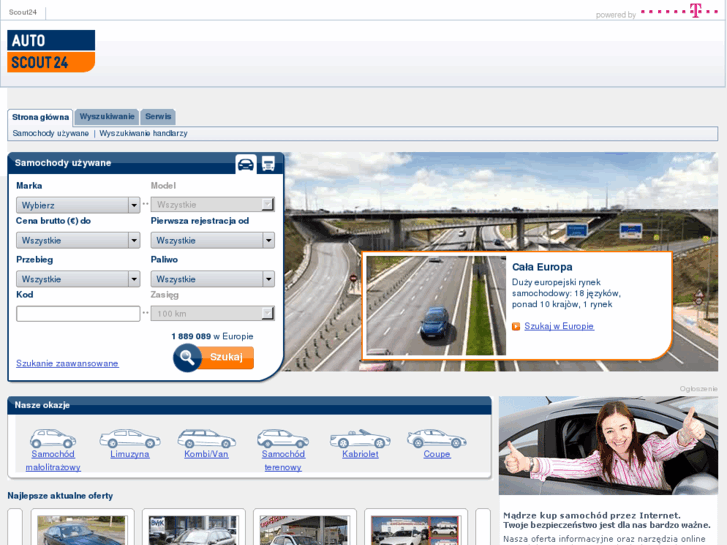Open the second offer thumbnail with BMK sign
This screenshot has height=545, width=727.
click(x=193, y=530)
